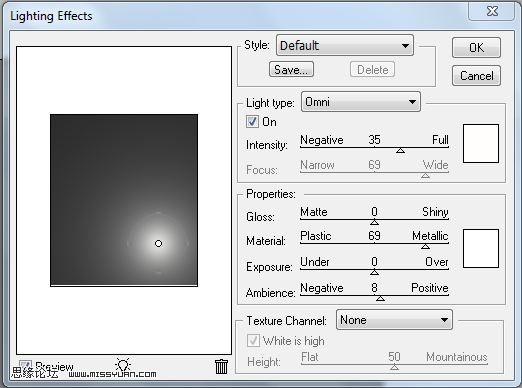Click the Gloss value 0
The height and width of the screenshot is (388, 522).
(374, 211)
